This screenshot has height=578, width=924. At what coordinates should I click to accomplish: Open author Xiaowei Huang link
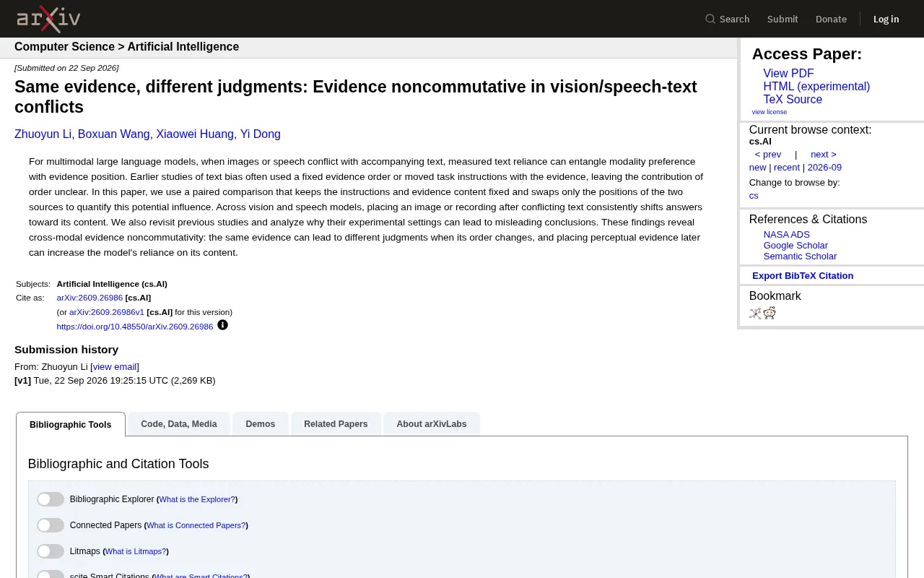pos(195,134)
